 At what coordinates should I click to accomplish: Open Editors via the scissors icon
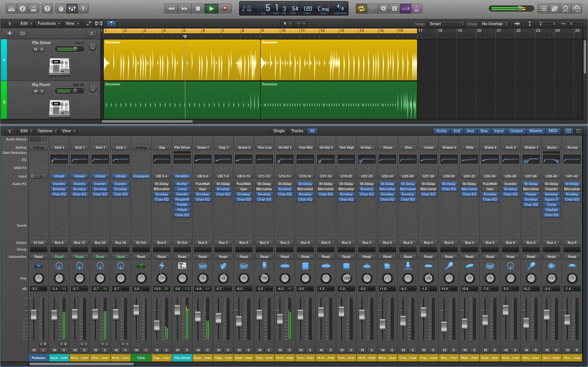tap(83, 8)
